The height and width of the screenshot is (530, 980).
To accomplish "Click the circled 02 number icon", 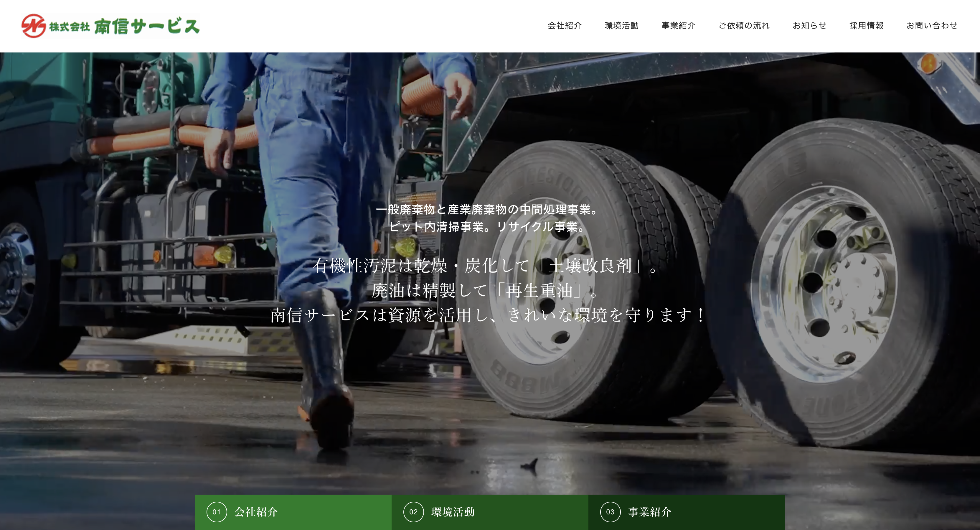I will point(413,512).
